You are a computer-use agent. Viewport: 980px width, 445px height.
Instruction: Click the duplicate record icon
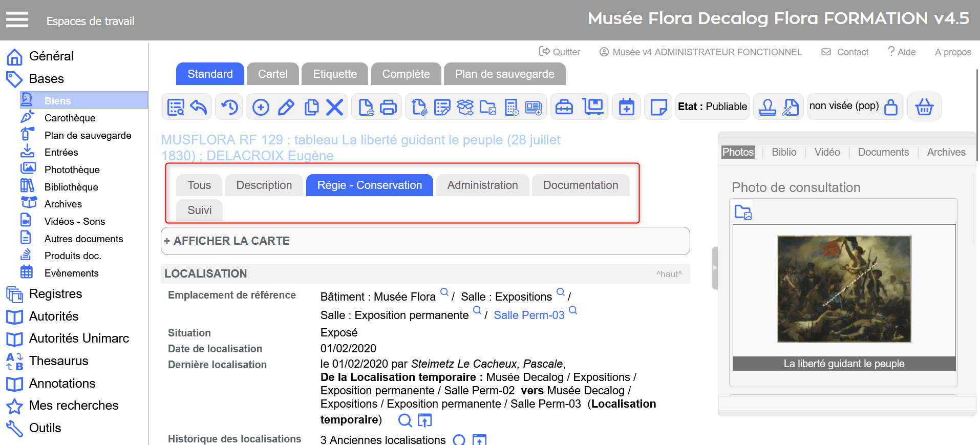click(x=311, y=108)
